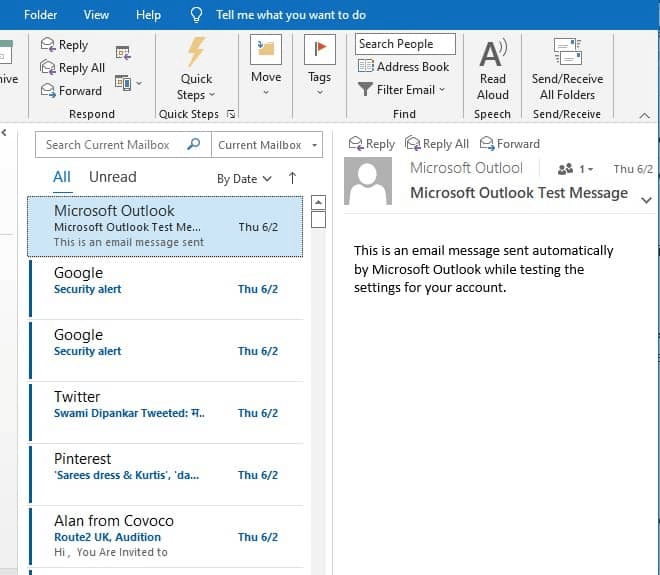Click in the Search People box

coord(405,44)
